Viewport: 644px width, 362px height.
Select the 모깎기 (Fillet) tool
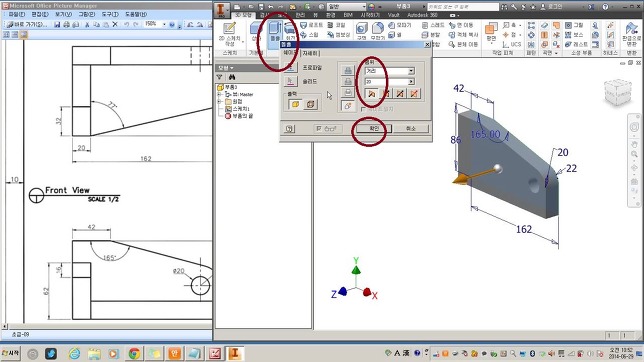click(377, 31)
